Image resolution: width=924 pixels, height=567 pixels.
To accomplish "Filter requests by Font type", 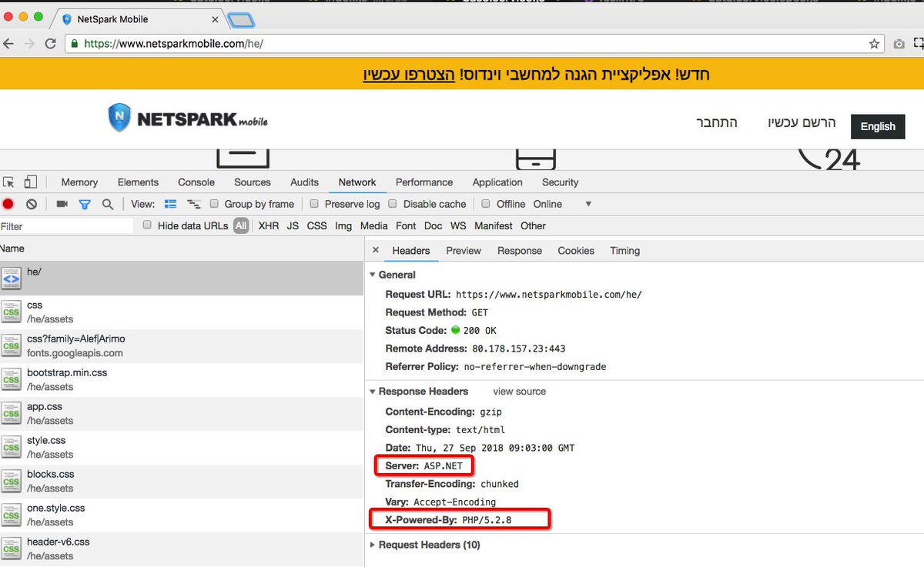I will (x=406, y=225).
